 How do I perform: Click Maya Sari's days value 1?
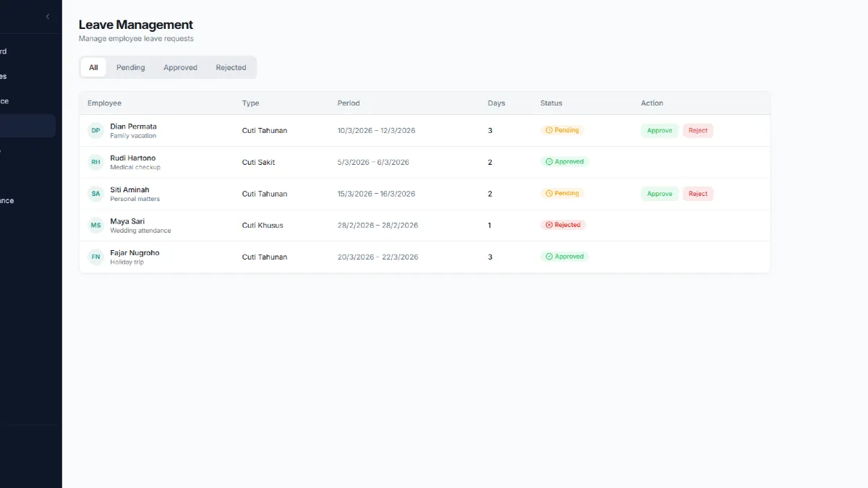[490, 226]
